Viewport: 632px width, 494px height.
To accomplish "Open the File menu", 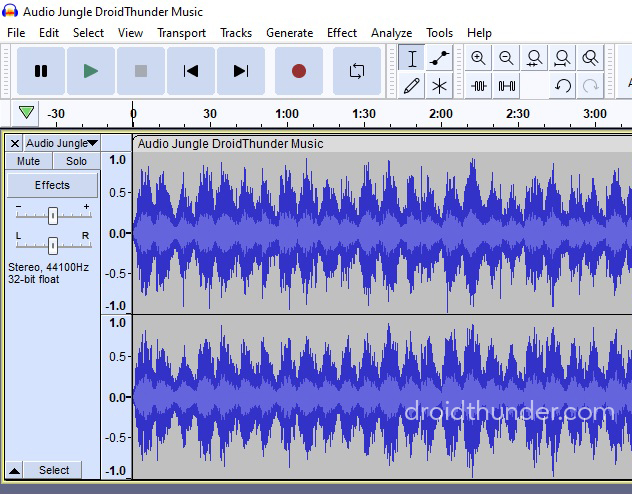I will click(16, 33).
